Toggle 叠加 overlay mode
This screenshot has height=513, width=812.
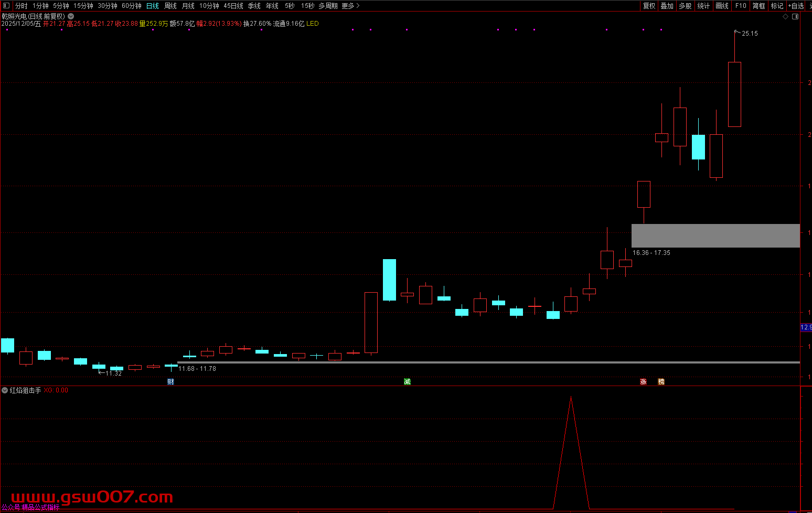coord(667,6)
